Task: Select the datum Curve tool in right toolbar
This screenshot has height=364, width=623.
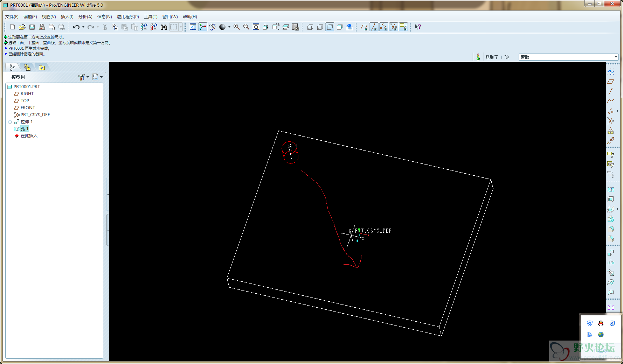Action: (x=611, y=101)
